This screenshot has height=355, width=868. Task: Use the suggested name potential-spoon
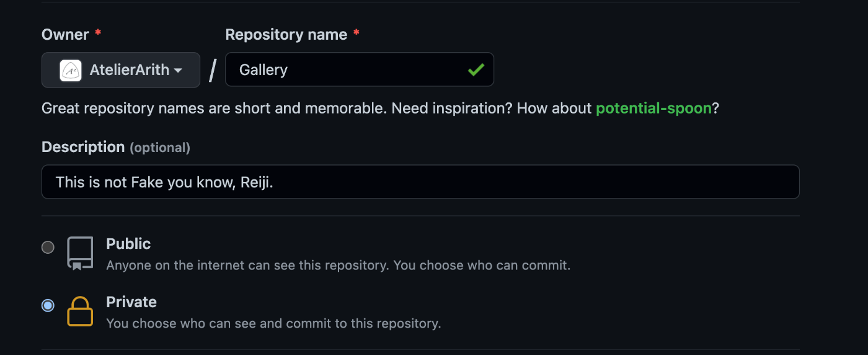[x=653, y=109]
